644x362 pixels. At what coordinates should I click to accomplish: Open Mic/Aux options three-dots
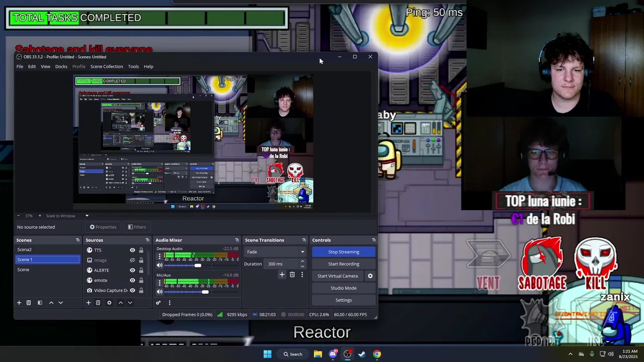(x=159, y=283)
